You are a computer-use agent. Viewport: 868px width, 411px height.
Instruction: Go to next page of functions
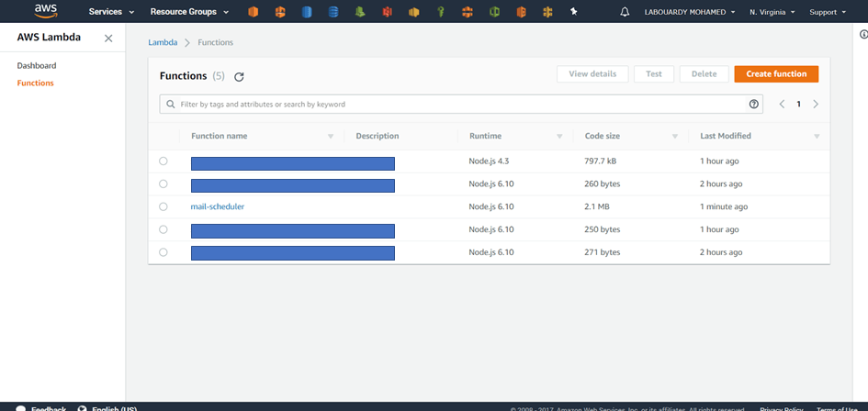click(x=816, y=104)
